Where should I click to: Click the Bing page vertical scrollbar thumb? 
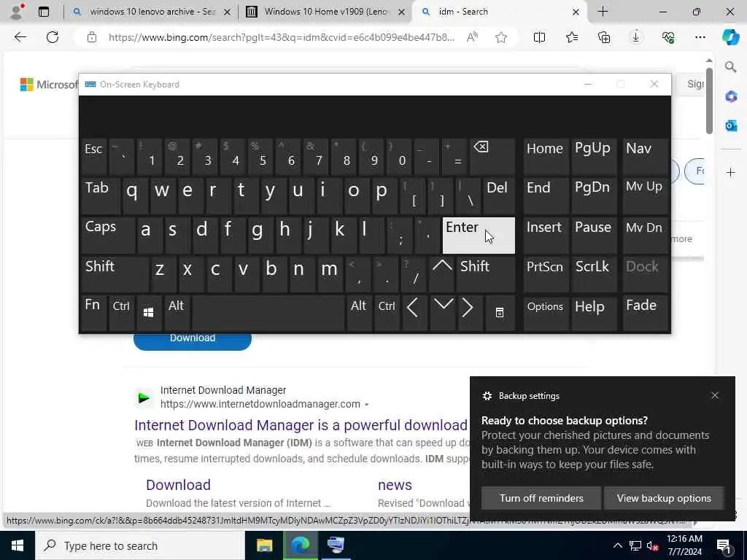pos(709,101)
